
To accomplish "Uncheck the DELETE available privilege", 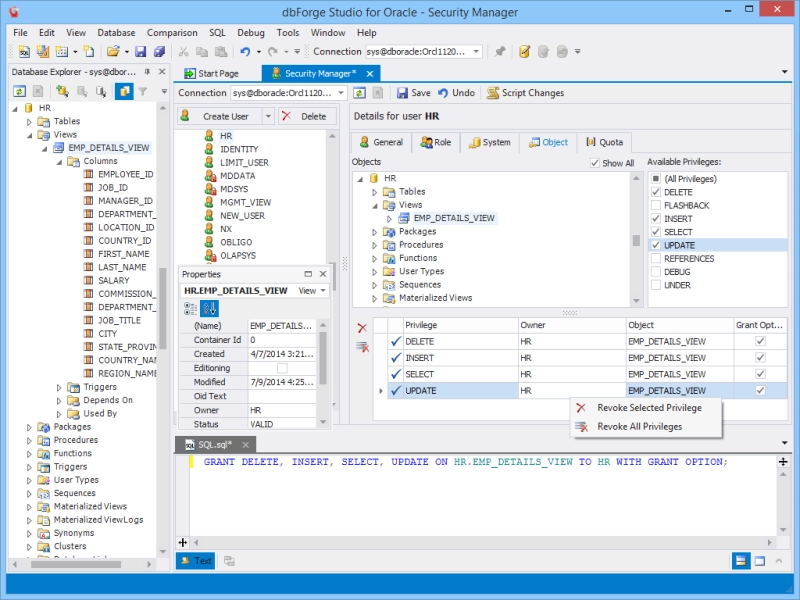I will pyautogui.click(x=656, y=192).
